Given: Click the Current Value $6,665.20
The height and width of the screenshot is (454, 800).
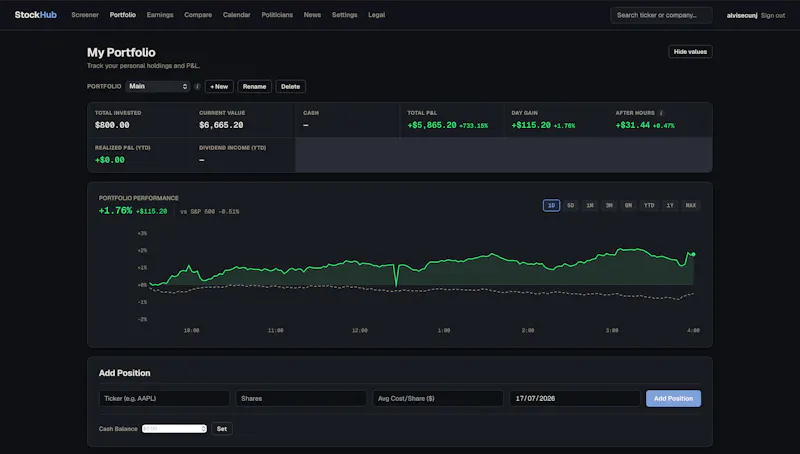Looking at the screenshot, I should click(221, 125).
